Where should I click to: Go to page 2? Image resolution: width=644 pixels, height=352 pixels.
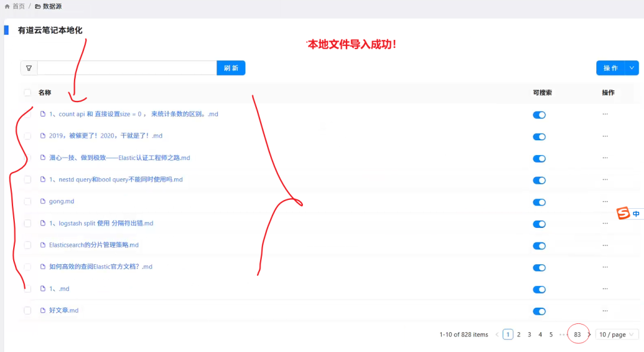tap(519, 335)
